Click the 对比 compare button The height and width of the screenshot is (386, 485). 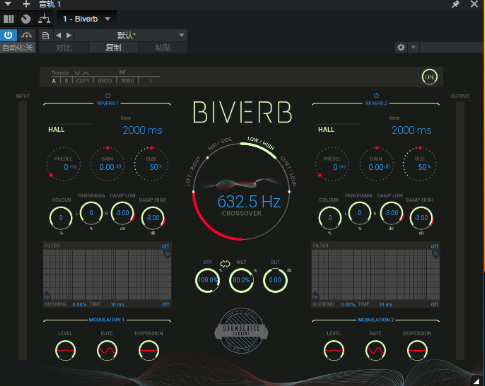tap(63, 48)
